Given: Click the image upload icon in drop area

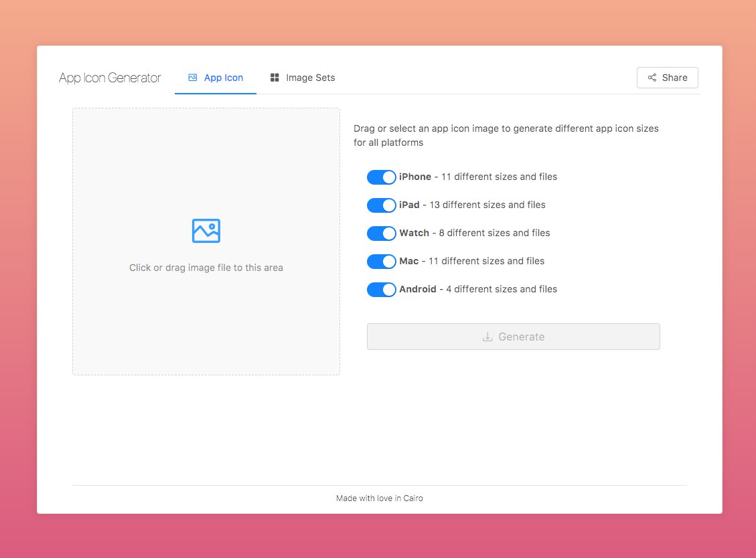Looking at the screenshot, I should click(206, 231).
